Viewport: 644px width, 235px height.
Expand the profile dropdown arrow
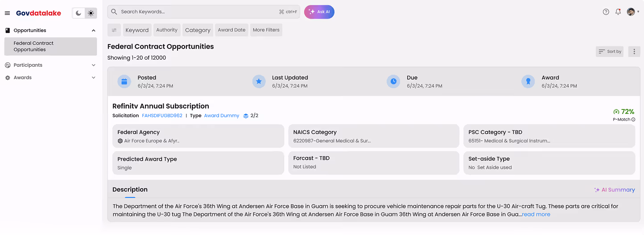638,12
